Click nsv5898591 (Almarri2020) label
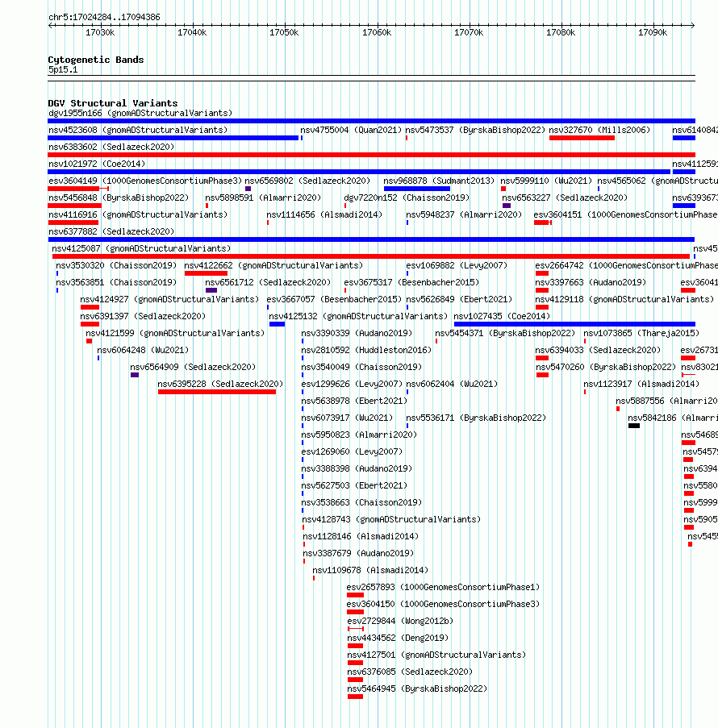The height and width of the screenshot is (728, 718). [x=263, y=198]
